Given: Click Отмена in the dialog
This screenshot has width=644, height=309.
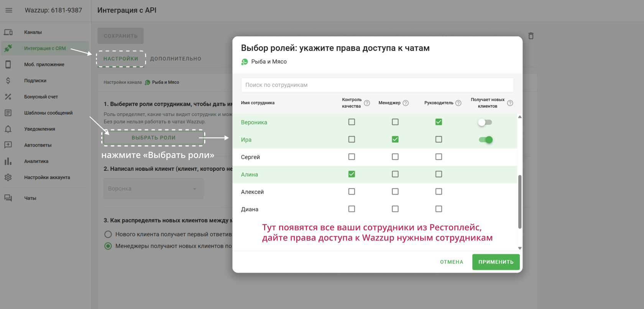Looking at the screenshot, I should [x=452, y=262].
